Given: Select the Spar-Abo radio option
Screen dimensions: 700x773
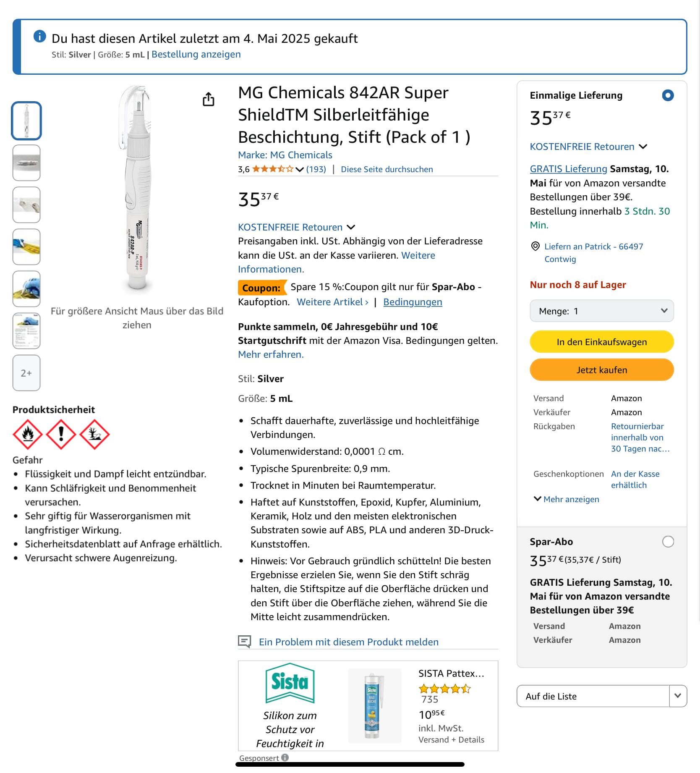Looking at the screenshot, I should (x=668, y=542).
